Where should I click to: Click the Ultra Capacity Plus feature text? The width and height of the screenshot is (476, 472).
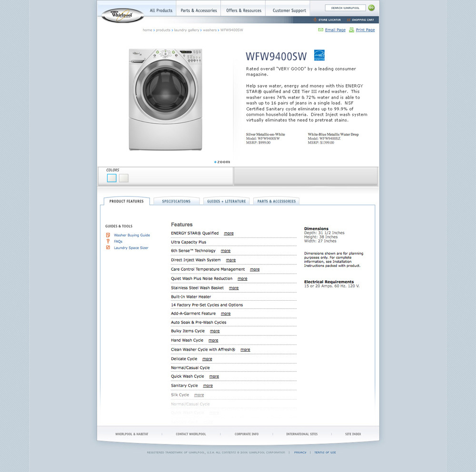point(188,242)
